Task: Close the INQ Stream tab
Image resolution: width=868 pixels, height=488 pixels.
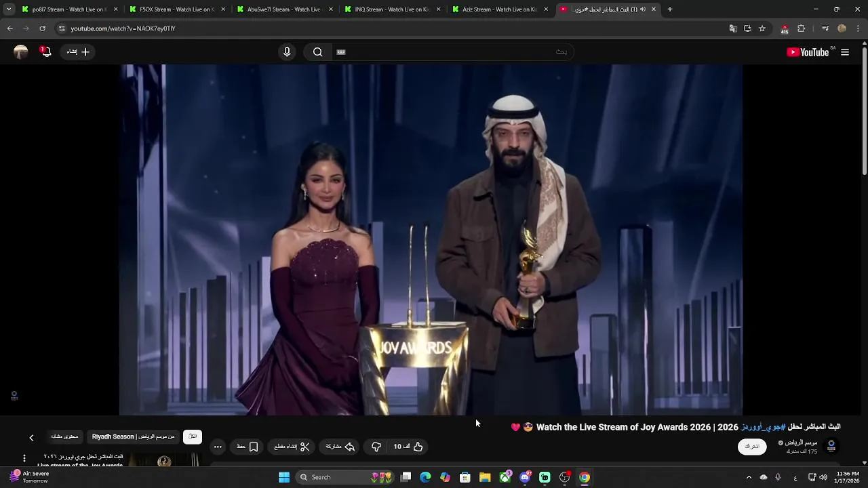Action: click(438, 9)
